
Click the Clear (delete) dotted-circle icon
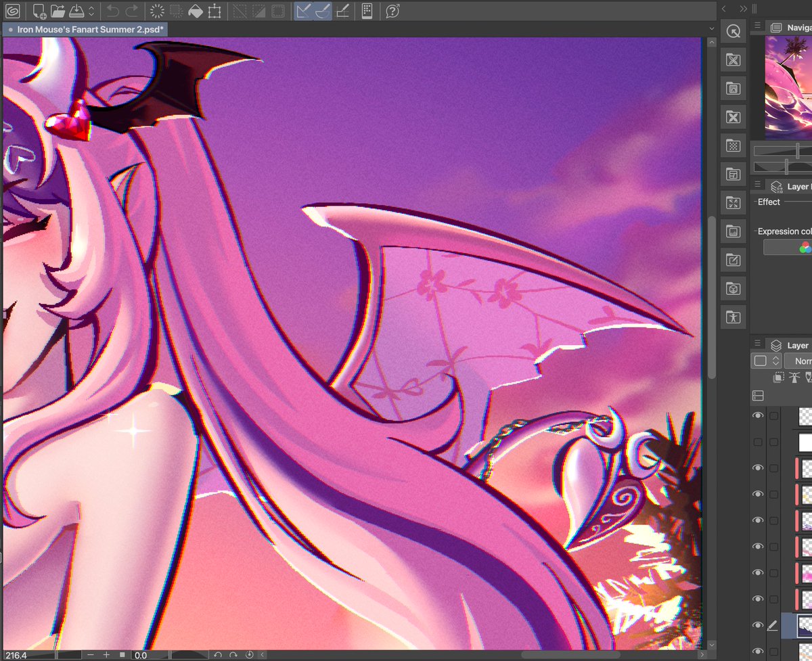(157, 11)
